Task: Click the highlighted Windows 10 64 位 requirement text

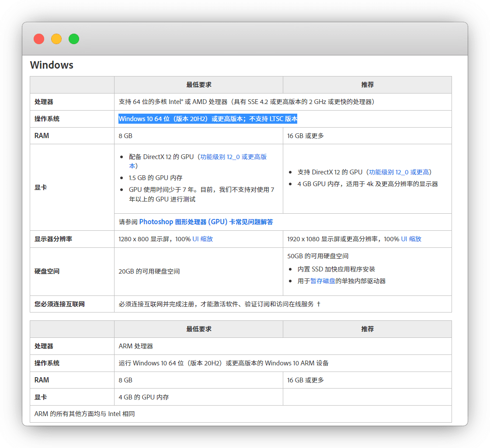Action: point(208,119)
